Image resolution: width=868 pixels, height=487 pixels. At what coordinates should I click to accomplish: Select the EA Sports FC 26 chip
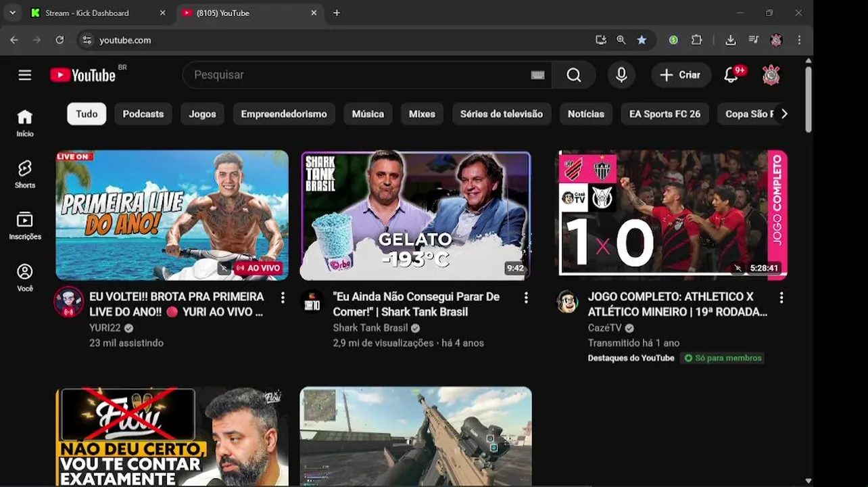(665, 114)
